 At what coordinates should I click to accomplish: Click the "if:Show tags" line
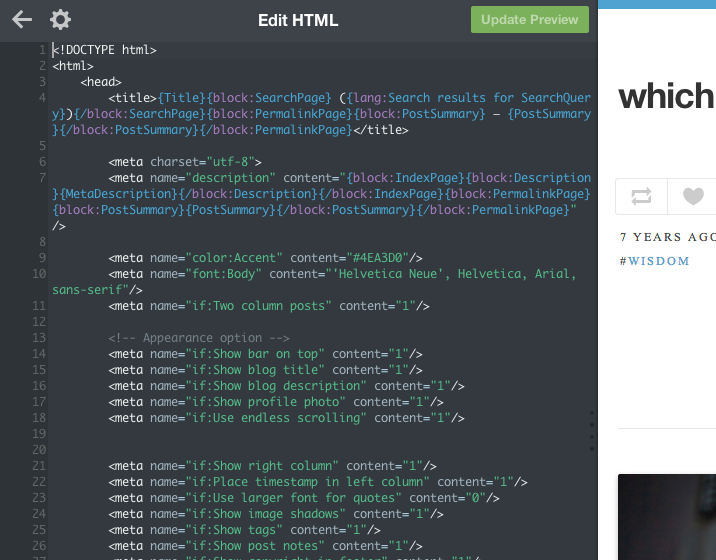click(x=244, y=529)
